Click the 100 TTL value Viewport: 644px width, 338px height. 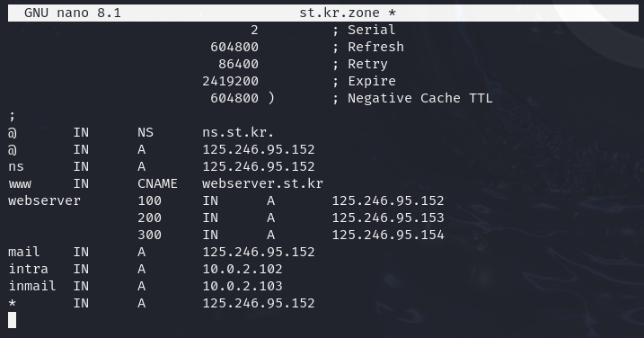[x=149, y=200]
